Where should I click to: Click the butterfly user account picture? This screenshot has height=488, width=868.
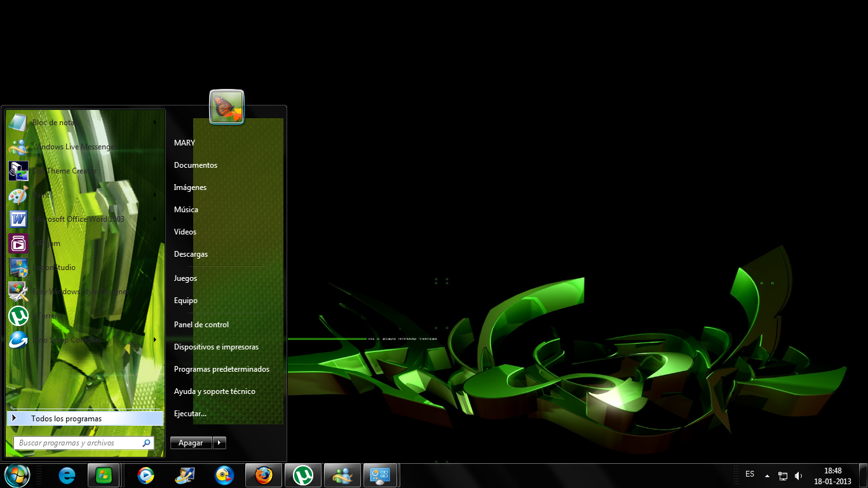pos(227,107)
